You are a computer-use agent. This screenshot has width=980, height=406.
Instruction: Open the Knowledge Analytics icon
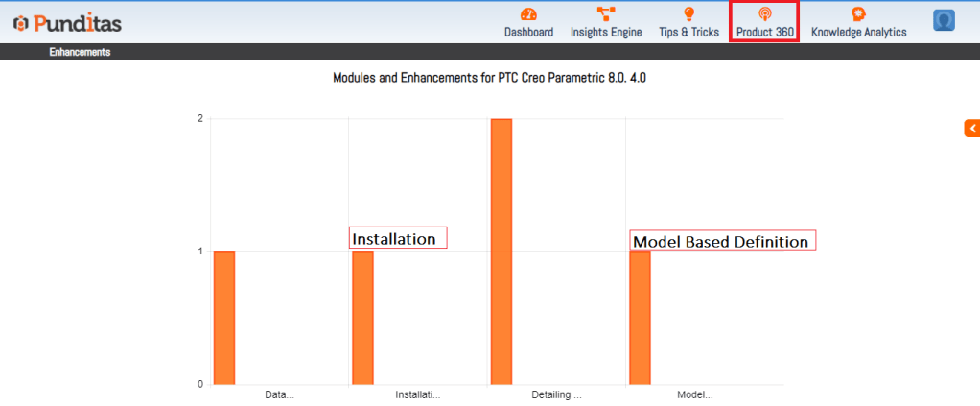[x=858, y=14]
